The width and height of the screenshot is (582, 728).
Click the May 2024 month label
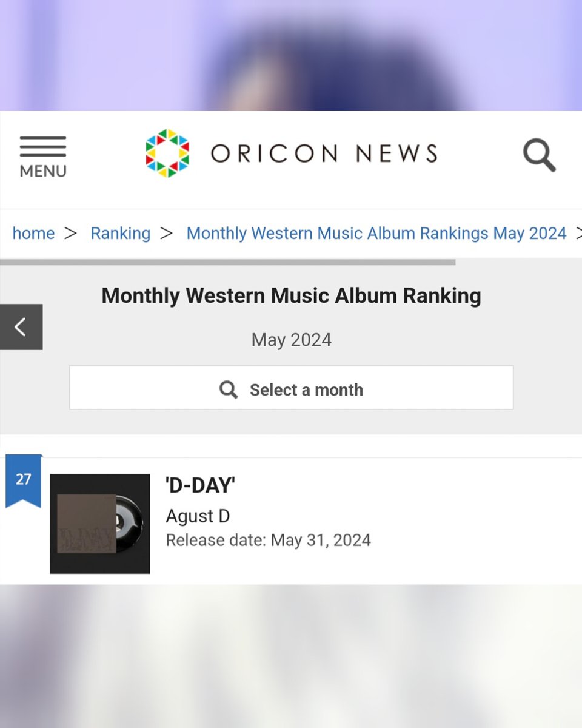click(292, 340)
